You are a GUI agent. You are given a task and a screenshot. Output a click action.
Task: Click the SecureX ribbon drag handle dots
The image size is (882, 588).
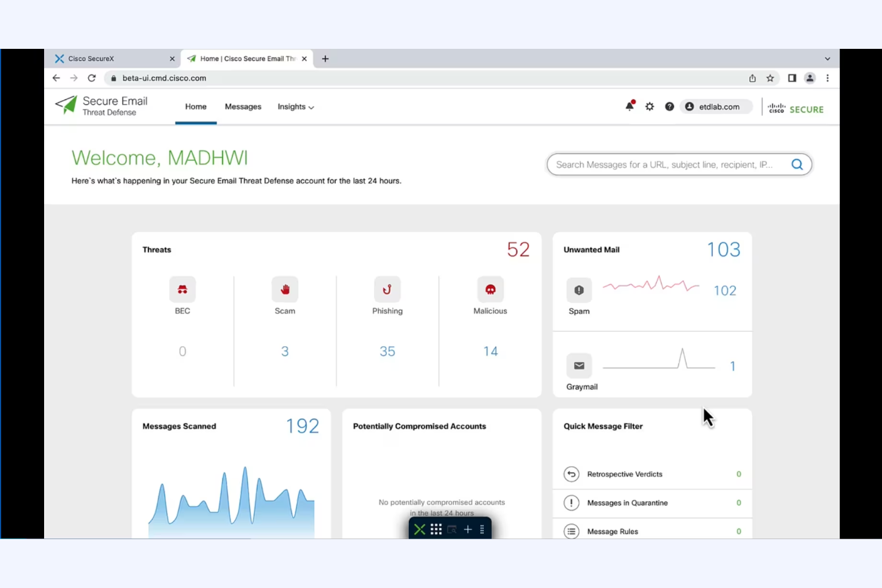[x=482, y=529]
